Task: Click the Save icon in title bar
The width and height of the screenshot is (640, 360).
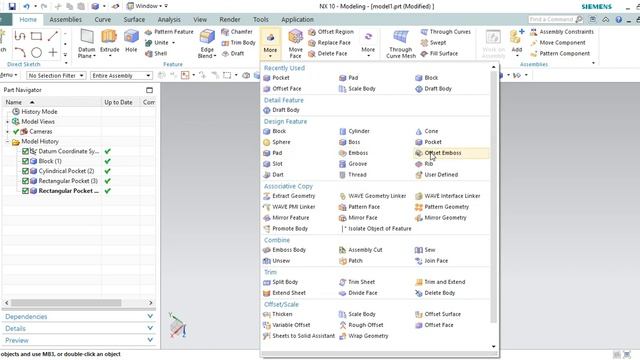Action: (12, 6)
